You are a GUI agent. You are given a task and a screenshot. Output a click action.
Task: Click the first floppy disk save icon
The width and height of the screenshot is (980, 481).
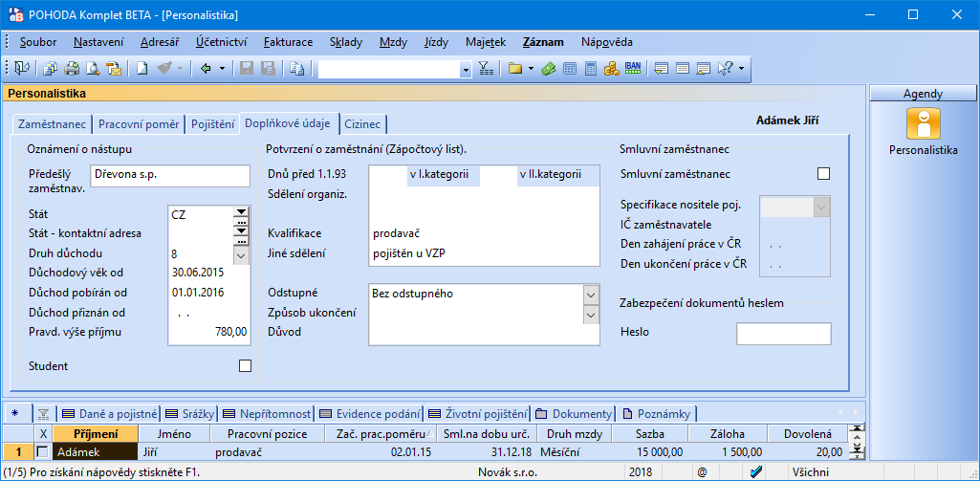247,68
